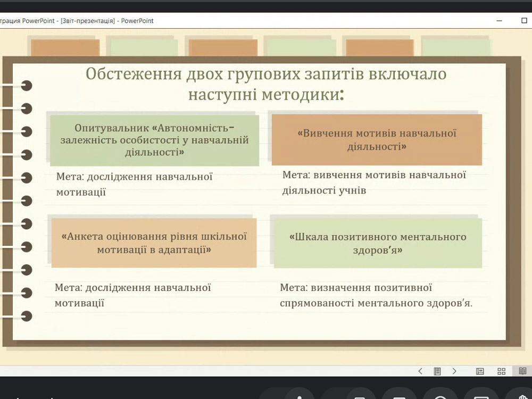Toggle the microphone in the meeting bar
This screenshot has width=532, height=399.
300,395
